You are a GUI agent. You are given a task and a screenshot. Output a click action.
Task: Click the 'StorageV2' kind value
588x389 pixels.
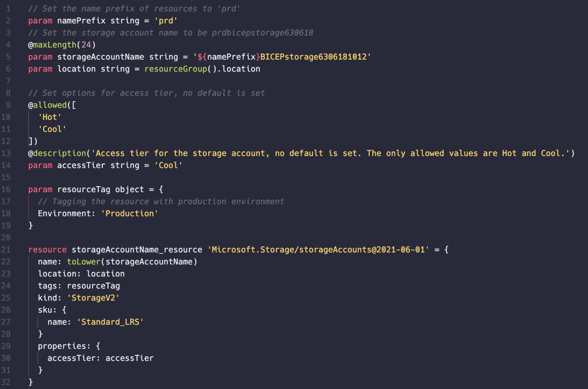[93, 298]
